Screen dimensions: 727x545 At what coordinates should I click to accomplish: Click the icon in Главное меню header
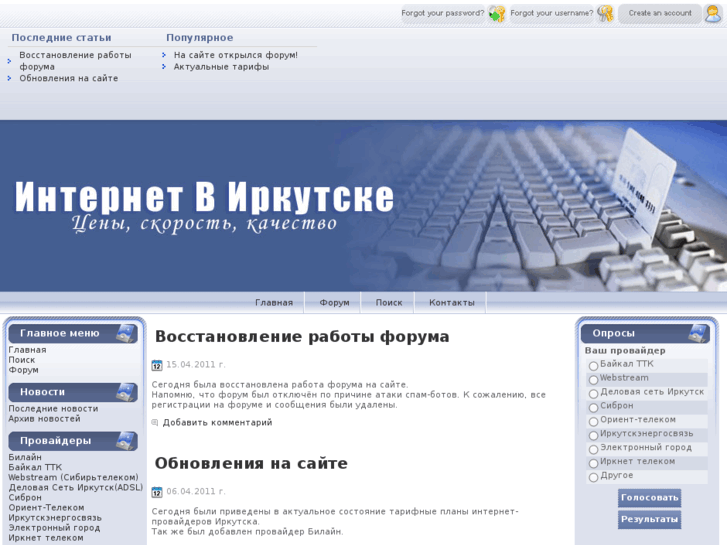(x=126, y=333)
